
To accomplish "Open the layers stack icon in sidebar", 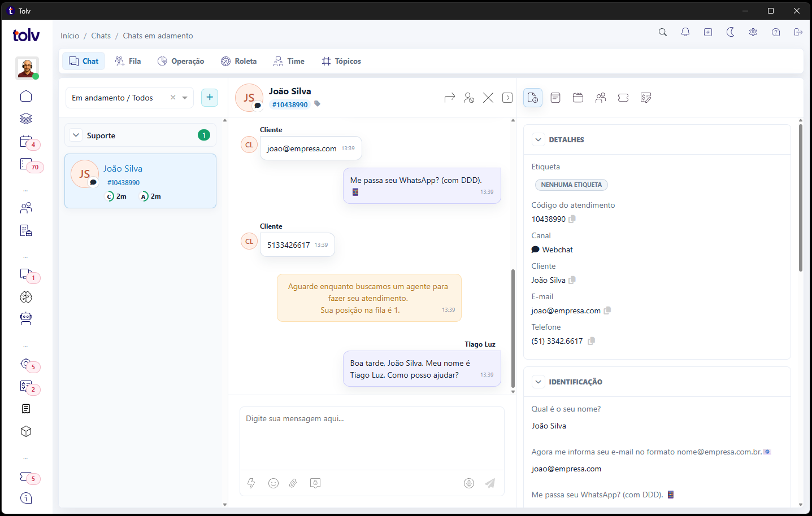I will point(26,119).
